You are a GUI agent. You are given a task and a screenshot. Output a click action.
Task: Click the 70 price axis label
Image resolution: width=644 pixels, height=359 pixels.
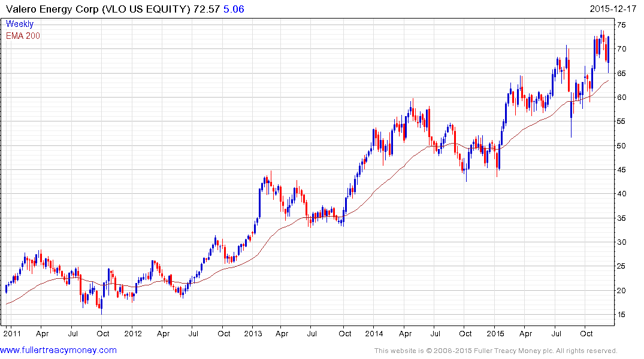pos(621,49)
